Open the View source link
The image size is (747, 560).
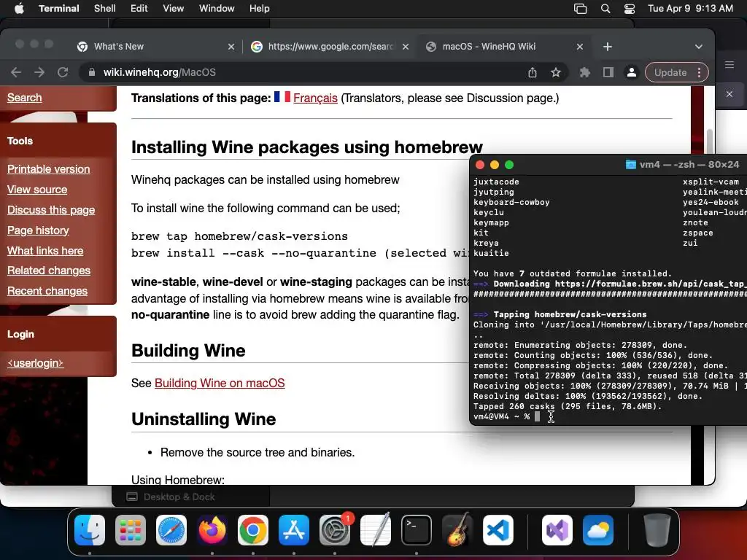point(37,190)
